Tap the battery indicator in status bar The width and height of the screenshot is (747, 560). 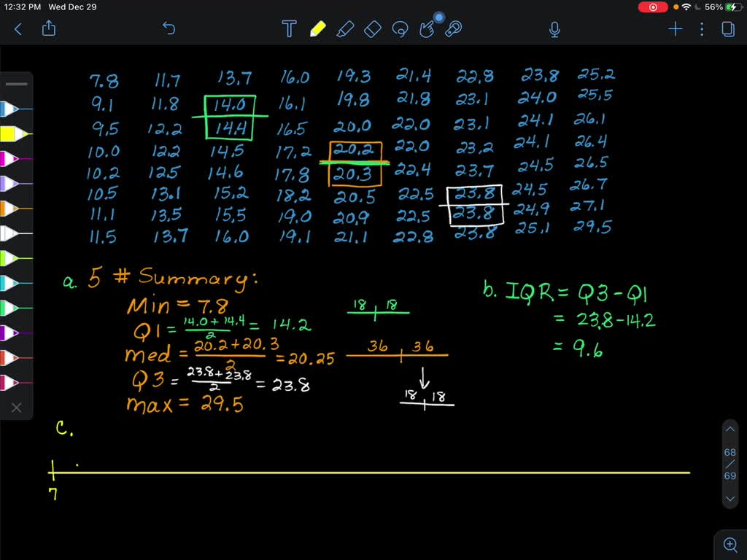point(733,7)
